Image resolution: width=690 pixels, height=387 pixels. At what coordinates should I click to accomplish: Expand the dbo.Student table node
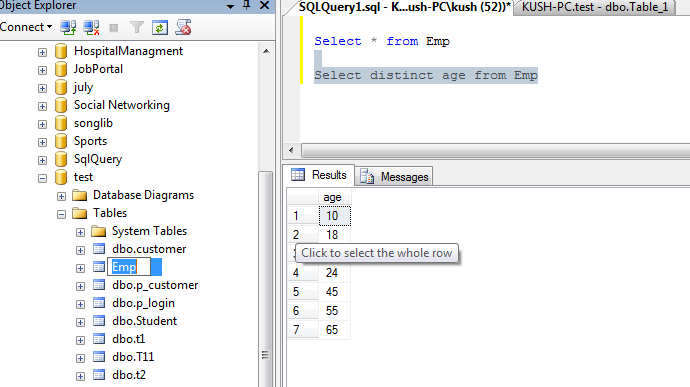(x=80, y=323)
